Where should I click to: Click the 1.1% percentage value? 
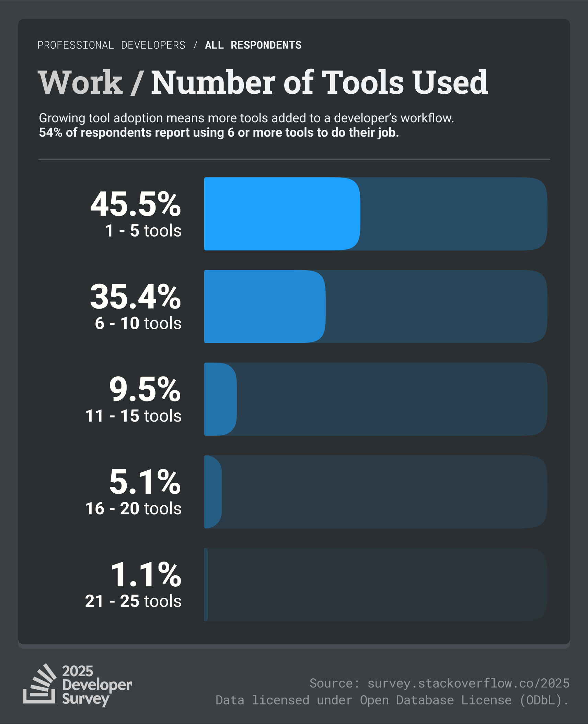[x=146, y=575]
